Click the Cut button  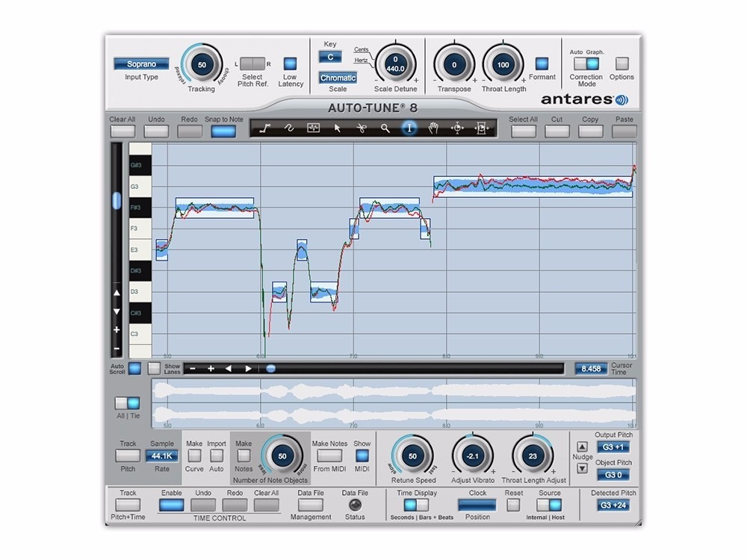point(557,131)
